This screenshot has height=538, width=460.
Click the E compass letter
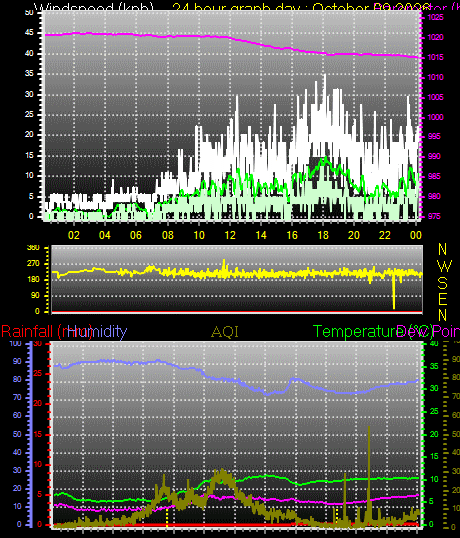(443, 299)
